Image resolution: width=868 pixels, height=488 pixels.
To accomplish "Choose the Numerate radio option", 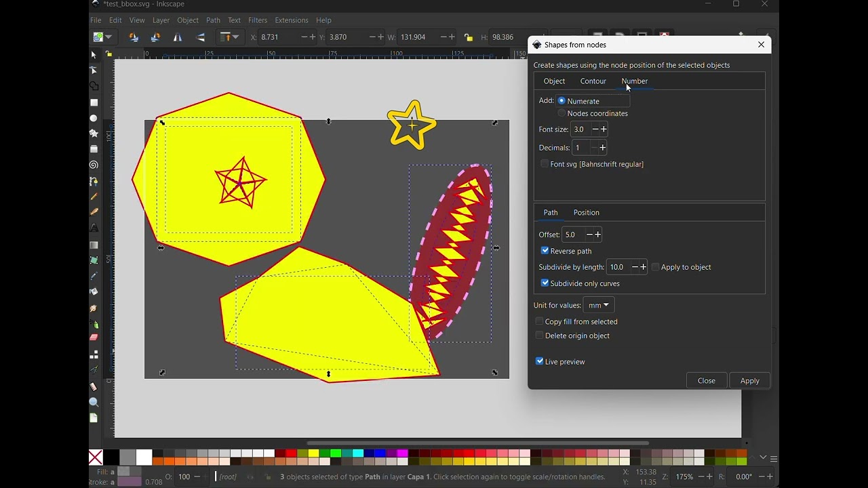I will tap(561, 101).
